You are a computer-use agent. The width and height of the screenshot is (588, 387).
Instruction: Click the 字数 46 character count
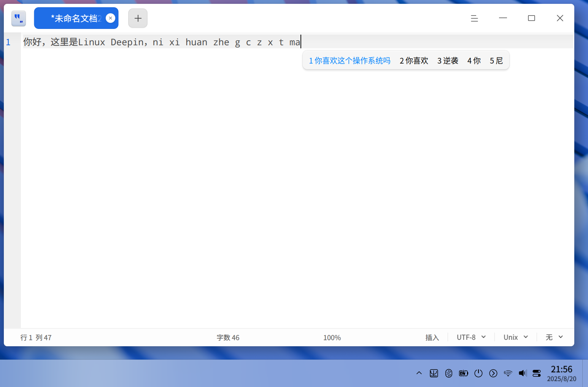[x=228, y=338]
